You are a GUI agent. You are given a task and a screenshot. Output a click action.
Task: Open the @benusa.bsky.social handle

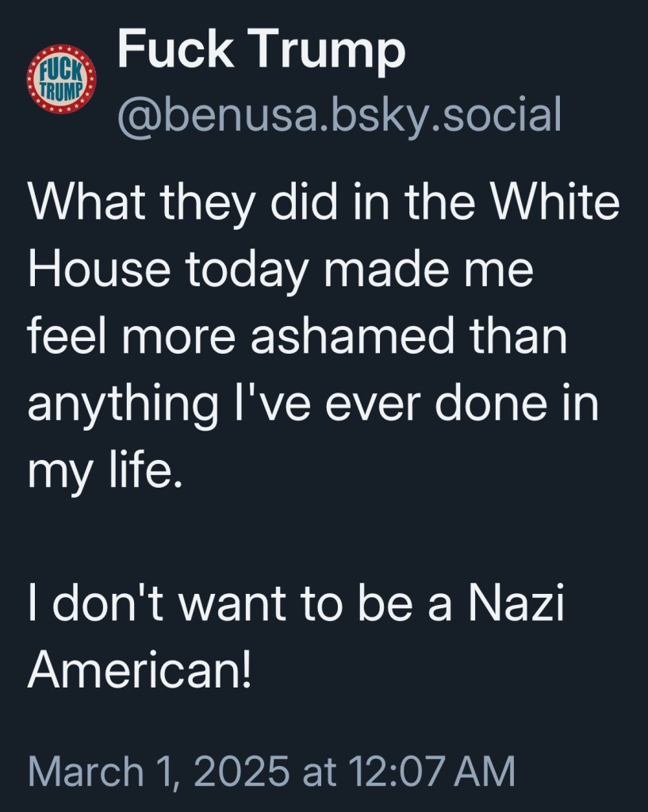[339, 116]
